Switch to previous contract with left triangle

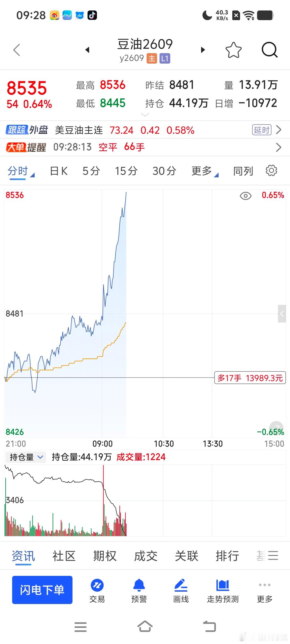[x=87, y=50]
